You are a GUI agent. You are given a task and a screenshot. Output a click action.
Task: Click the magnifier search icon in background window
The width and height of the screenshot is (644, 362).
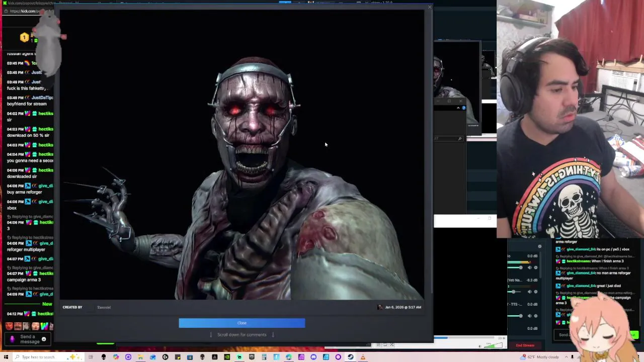(x=460, y=138)
